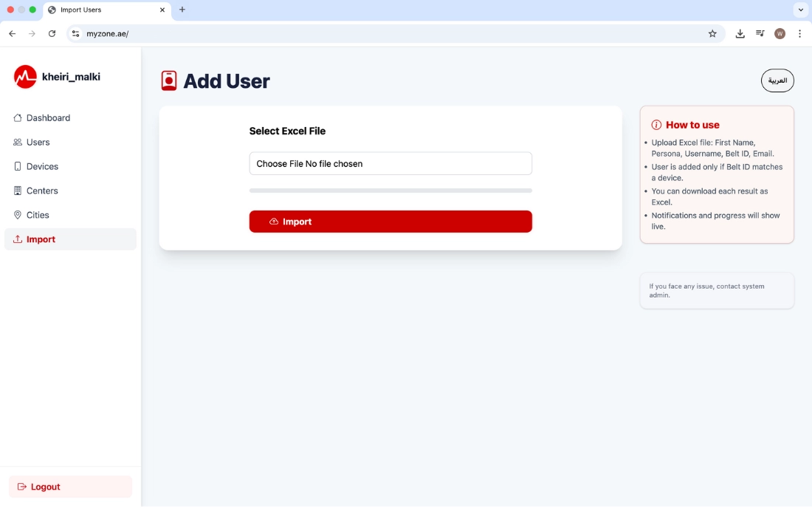Click the How to use info icon
The height and width of the screenshot is (517, 812).
656,125
